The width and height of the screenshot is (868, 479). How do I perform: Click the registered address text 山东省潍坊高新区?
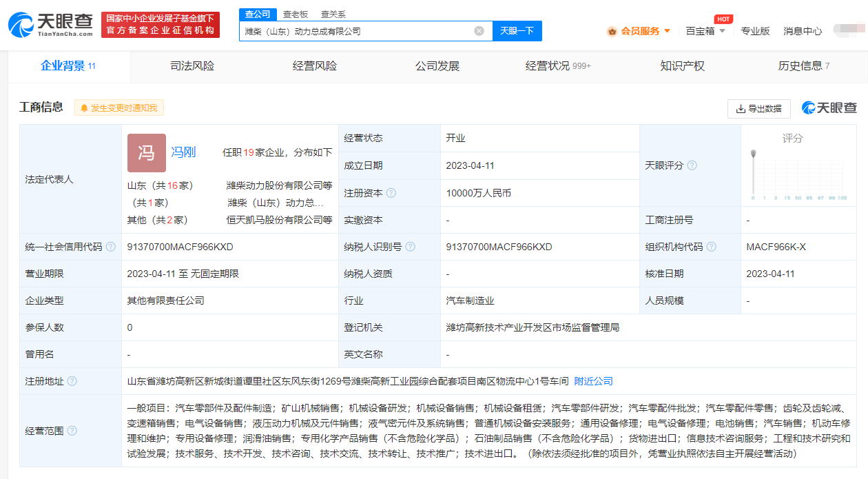click(x=348, y=381)
